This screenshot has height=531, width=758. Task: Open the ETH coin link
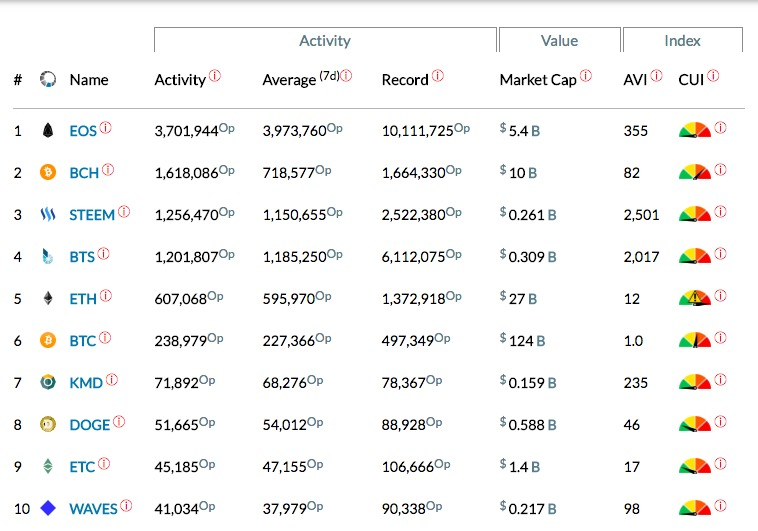[83, 299]
